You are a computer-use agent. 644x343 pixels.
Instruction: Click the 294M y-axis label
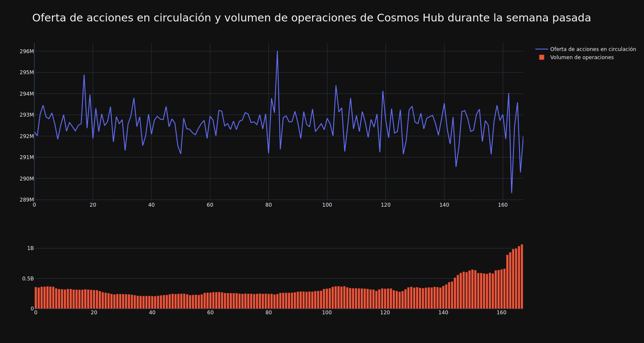click(x=27, y=94)
